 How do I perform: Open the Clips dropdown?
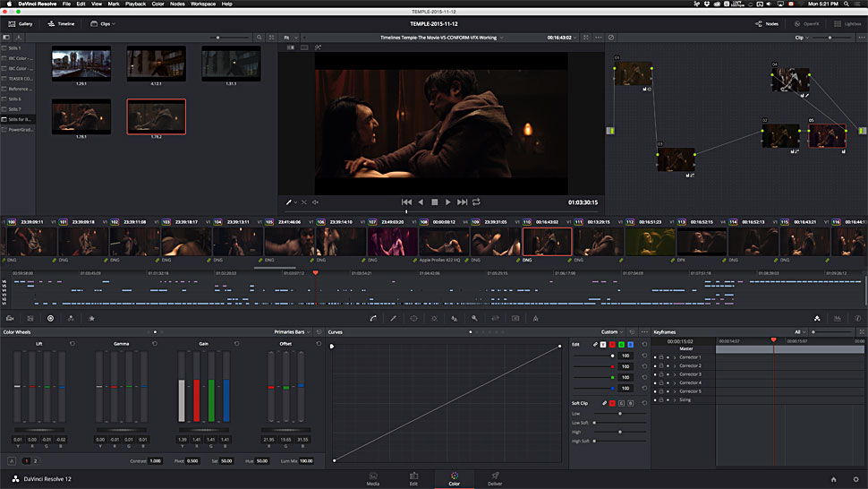click(x=103, y=24)
